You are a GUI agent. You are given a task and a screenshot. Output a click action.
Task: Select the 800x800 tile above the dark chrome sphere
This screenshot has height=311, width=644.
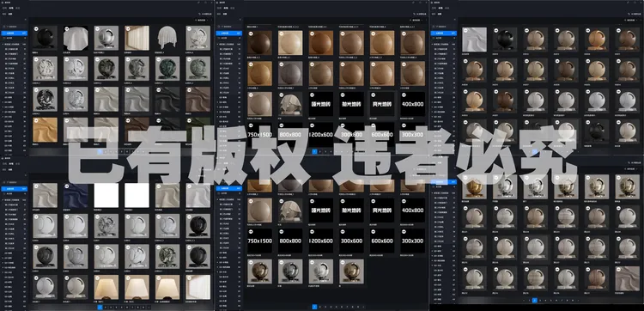[x=290, y=241]
